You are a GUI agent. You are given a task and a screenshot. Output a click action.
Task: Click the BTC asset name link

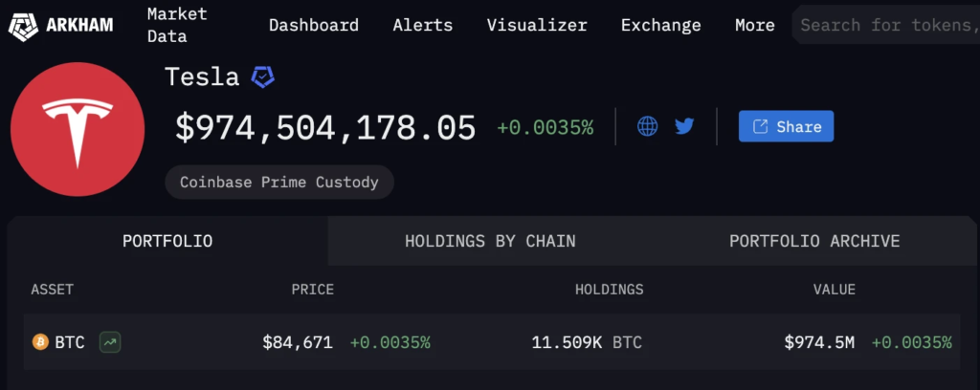(70, 341)
